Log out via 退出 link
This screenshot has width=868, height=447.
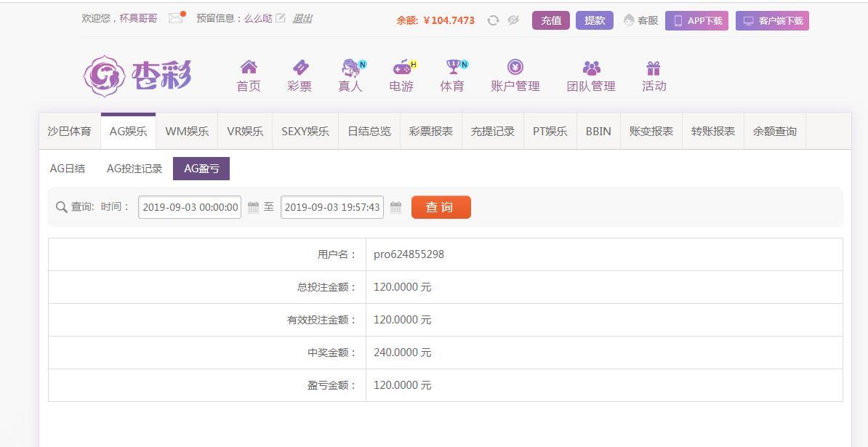pyautogui.click(x=302, y=18)
